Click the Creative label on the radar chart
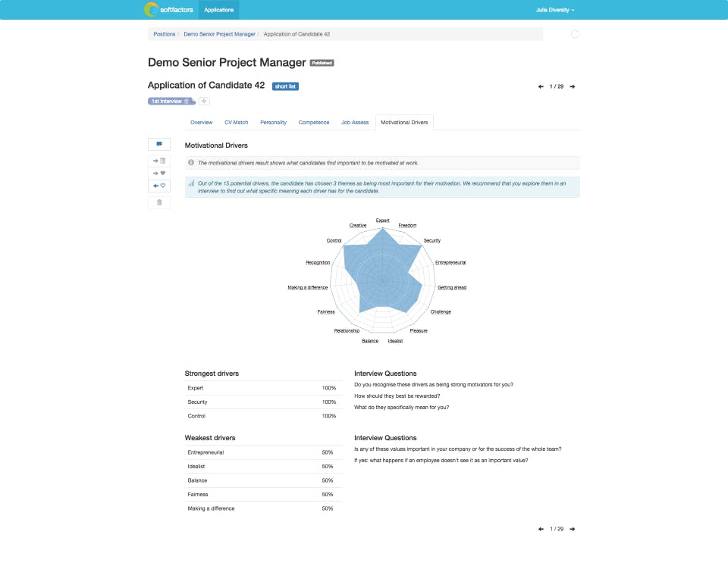728x566 pixels. tap(357, 226)
